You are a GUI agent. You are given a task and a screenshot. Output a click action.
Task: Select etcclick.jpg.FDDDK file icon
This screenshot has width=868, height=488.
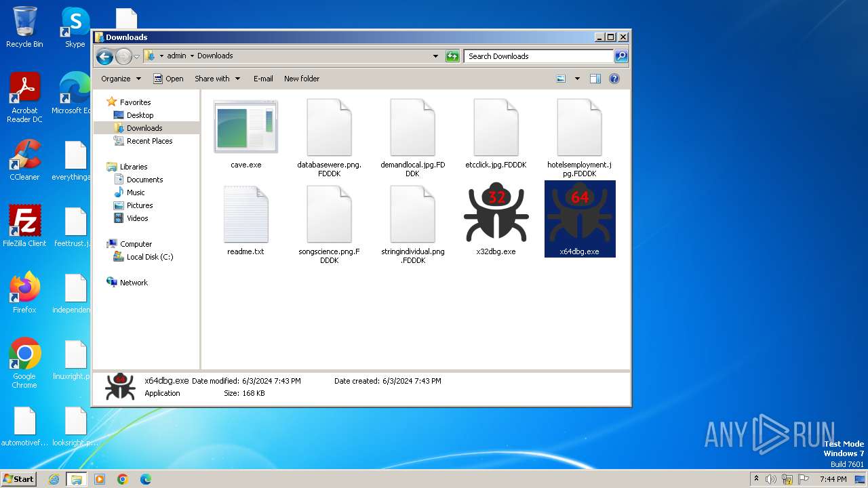coord(496,127)
